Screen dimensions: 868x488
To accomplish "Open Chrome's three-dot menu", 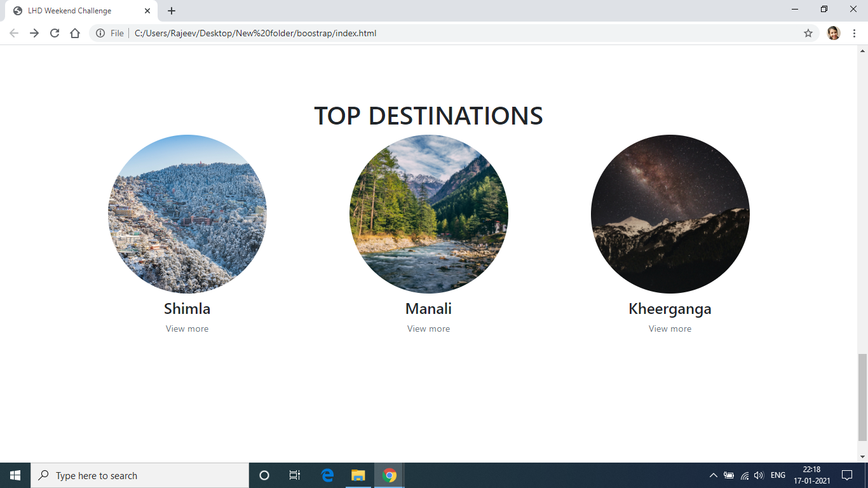I will pos(854,33).
